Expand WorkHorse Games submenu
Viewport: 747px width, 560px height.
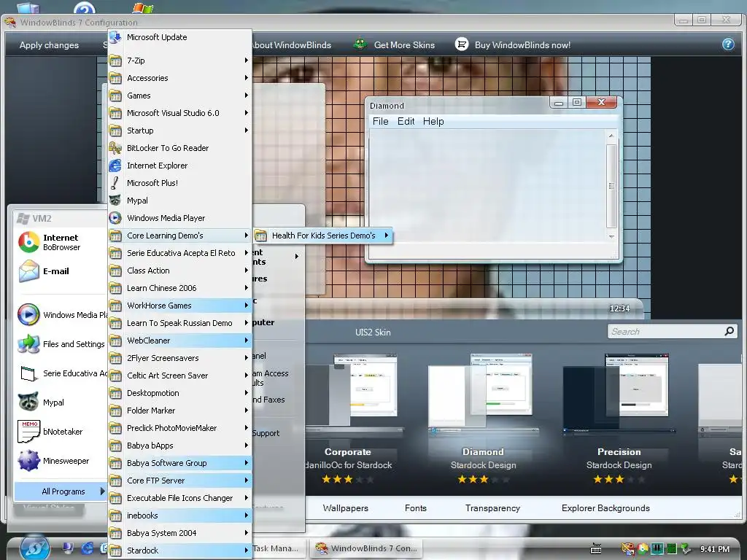(179, 306)
